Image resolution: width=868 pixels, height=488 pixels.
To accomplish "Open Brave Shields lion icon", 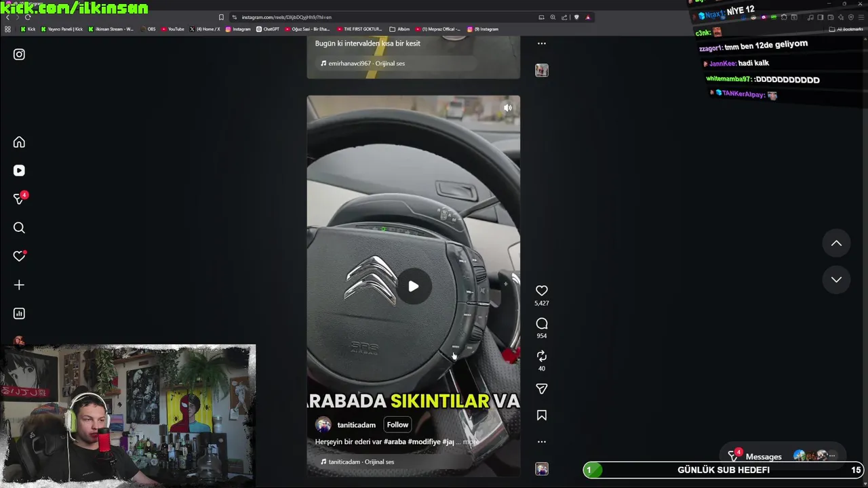I will coord(576,17).
